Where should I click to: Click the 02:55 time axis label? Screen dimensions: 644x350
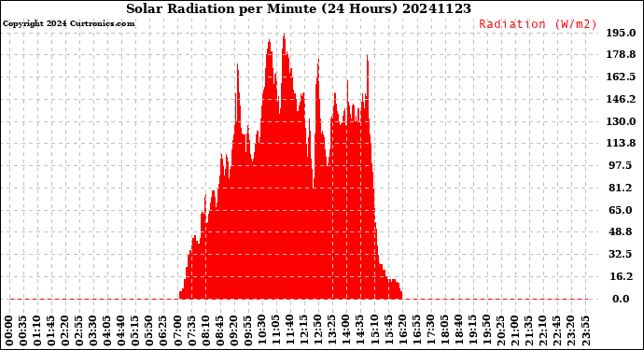click(x=79, y=331)
